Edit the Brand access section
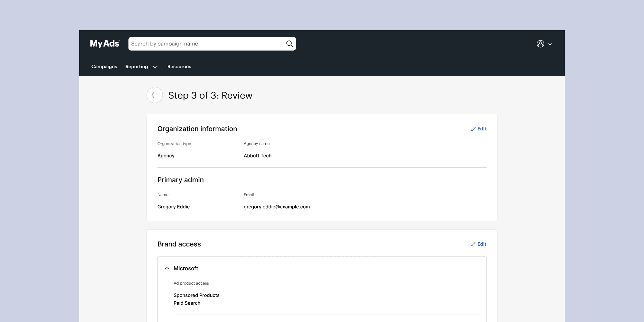 click(478, 244)
